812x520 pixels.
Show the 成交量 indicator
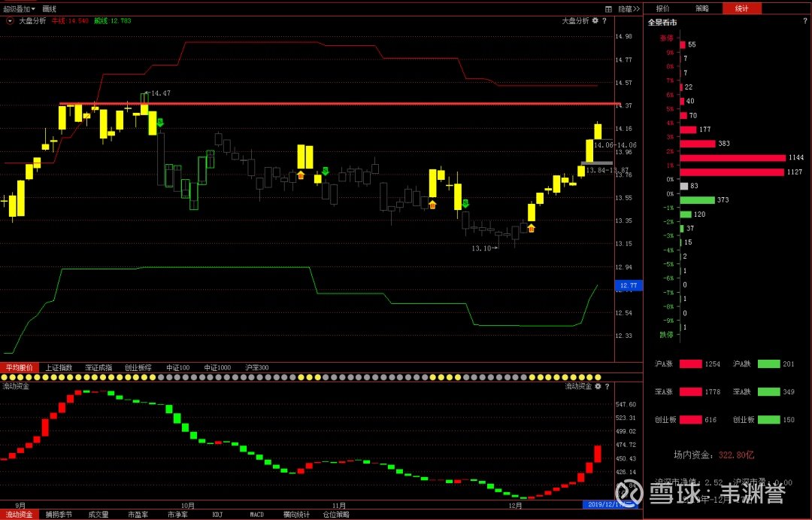98,514
